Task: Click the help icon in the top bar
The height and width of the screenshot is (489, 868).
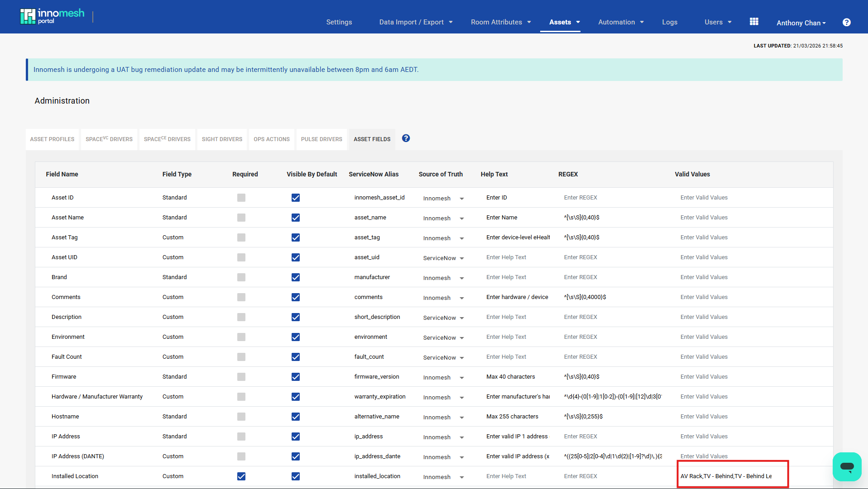Action: [x=846, y=22]
